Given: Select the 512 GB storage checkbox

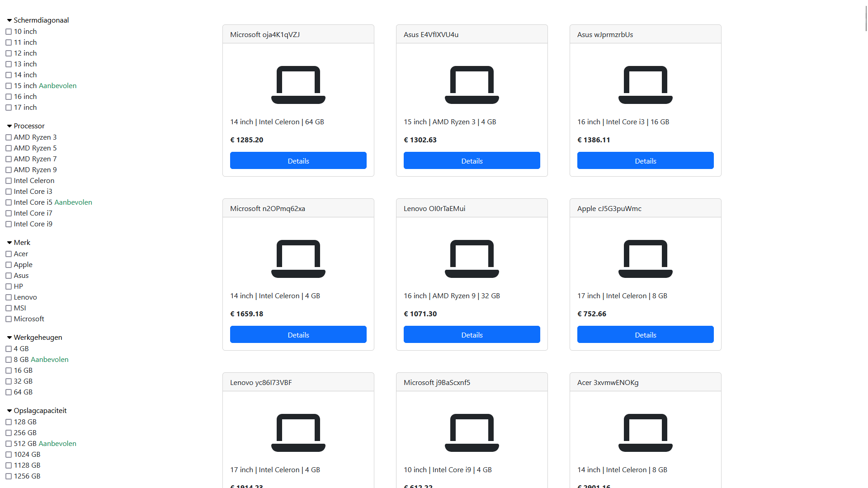Looking at the screenshot, I should pyautogui.click(x=9, y=444).
